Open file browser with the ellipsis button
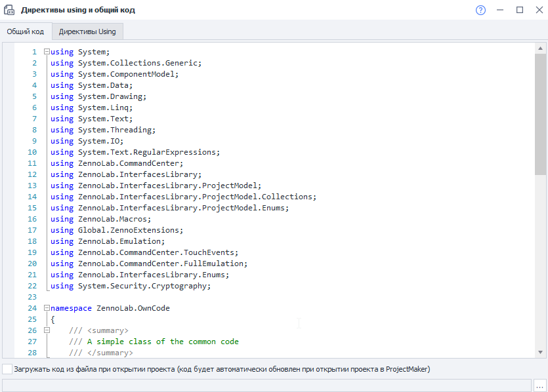 tap(539, 385)
